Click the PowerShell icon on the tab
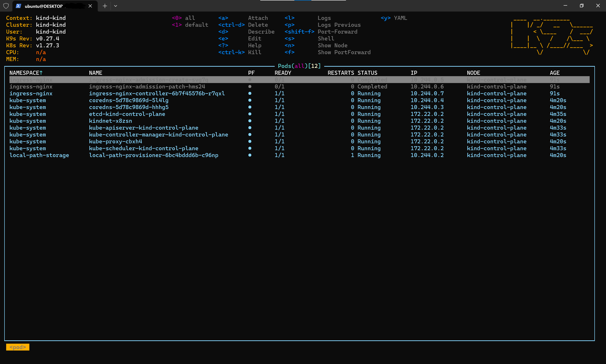 18,6
